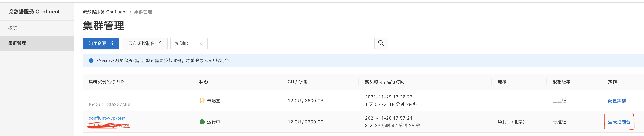The width and height of the screenshot is (644, 136).
Task: Click the external link icon on 购买资源
Action: point(111,43)
